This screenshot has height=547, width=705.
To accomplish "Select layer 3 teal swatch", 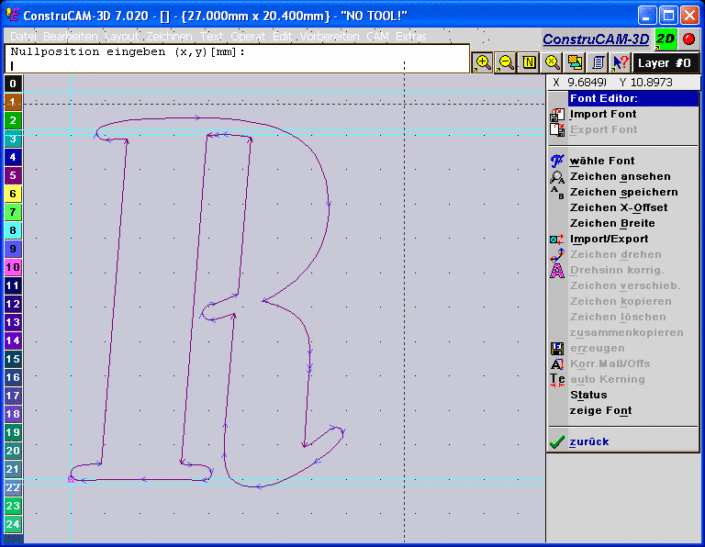I will tap(13, 139).
